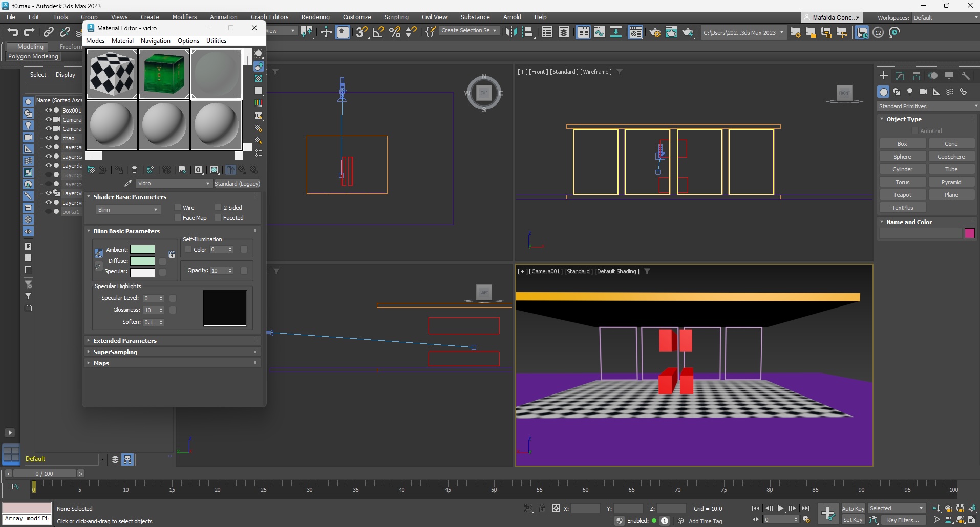Check the Wire shader option

tap(178, 208)
